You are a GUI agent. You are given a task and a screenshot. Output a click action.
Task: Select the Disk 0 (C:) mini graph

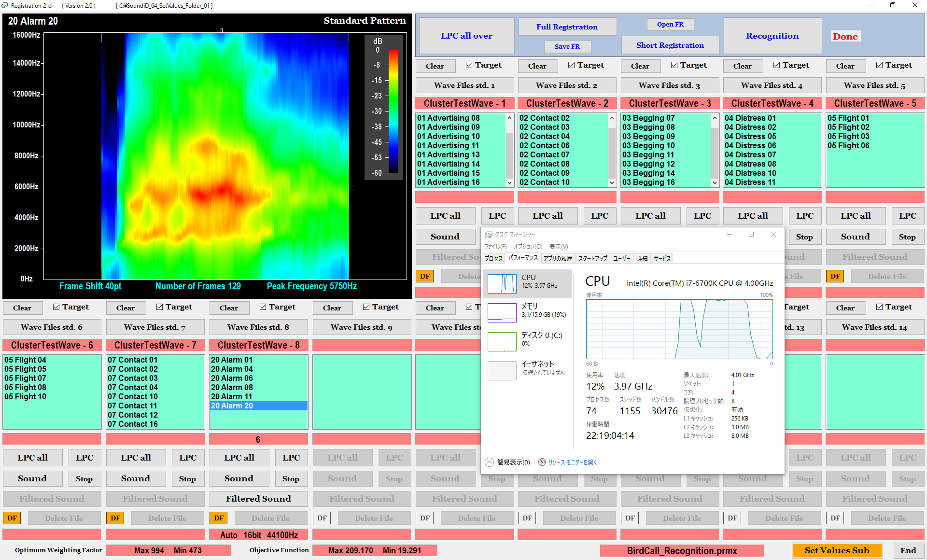[502, 341]
